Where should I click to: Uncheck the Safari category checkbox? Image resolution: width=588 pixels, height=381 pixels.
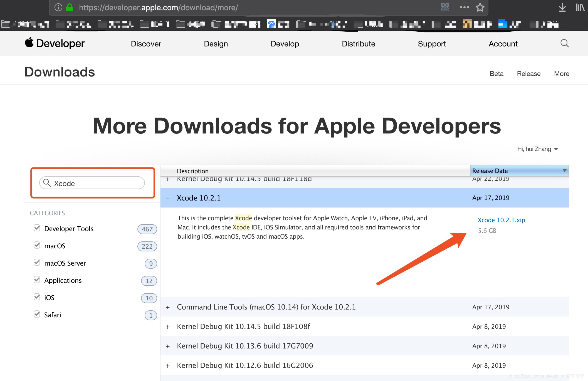[37, 314]
